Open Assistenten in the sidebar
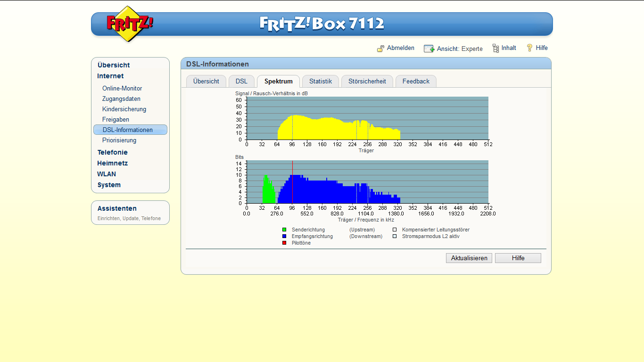 pyautogui.click(x=117, y=208)
